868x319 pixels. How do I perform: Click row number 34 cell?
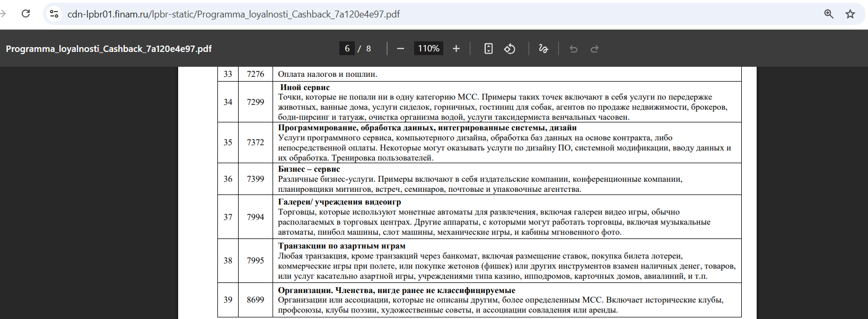228,102
